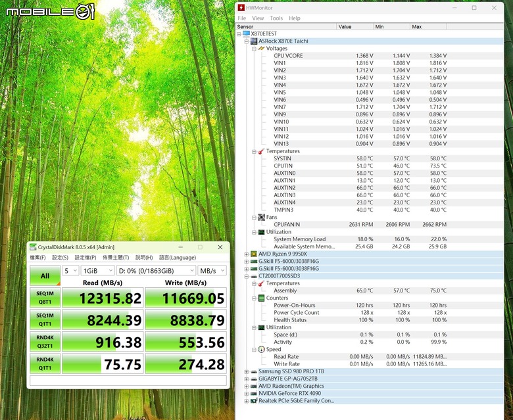Collapse the ASRock X870E Taichi node
The image size is (513, 420).
tap(247, 41)
